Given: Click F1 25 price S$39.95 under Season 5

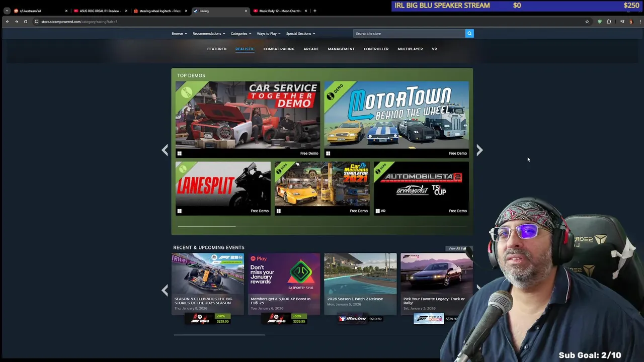Looking at the screenshot, I should tap(207, 318).
